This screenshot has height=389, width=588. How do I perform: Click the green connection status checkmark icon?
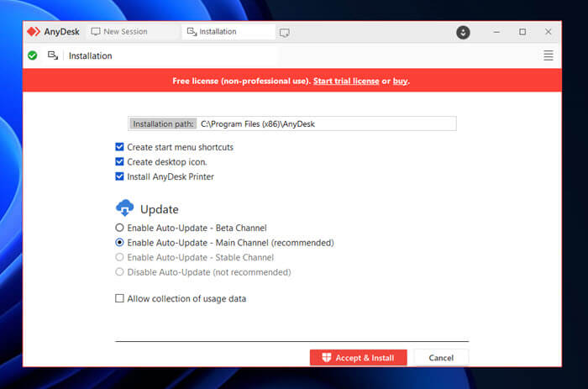(33, 55)
